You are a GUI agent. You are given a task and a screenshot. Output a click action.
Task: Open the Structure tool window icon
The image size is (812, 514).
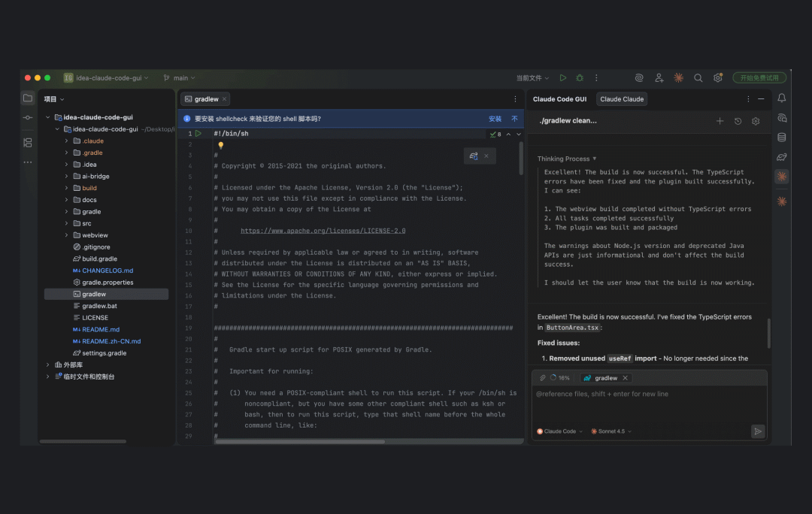(x=28, y=142)
